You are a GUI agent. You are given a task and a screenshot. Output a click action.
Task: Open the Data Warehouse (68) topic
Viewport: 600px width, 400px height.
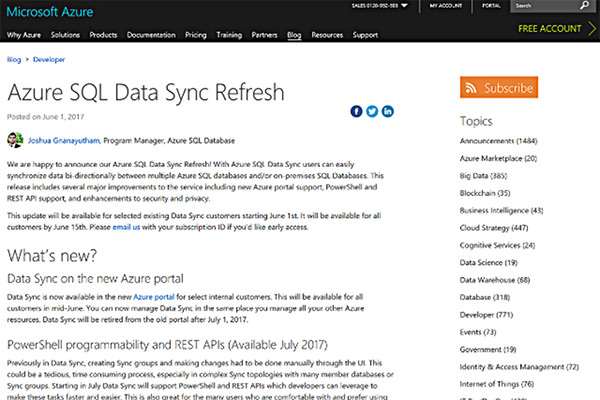coord(495,280)
